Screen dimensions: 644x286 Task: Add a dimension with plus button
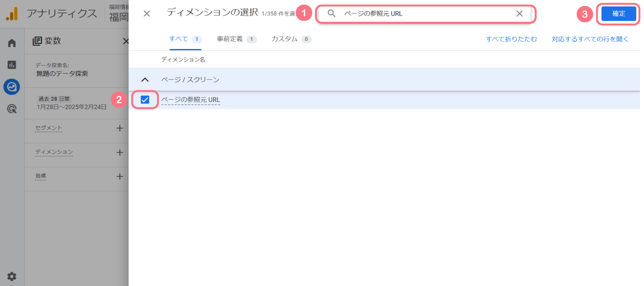tap(120, 153)
